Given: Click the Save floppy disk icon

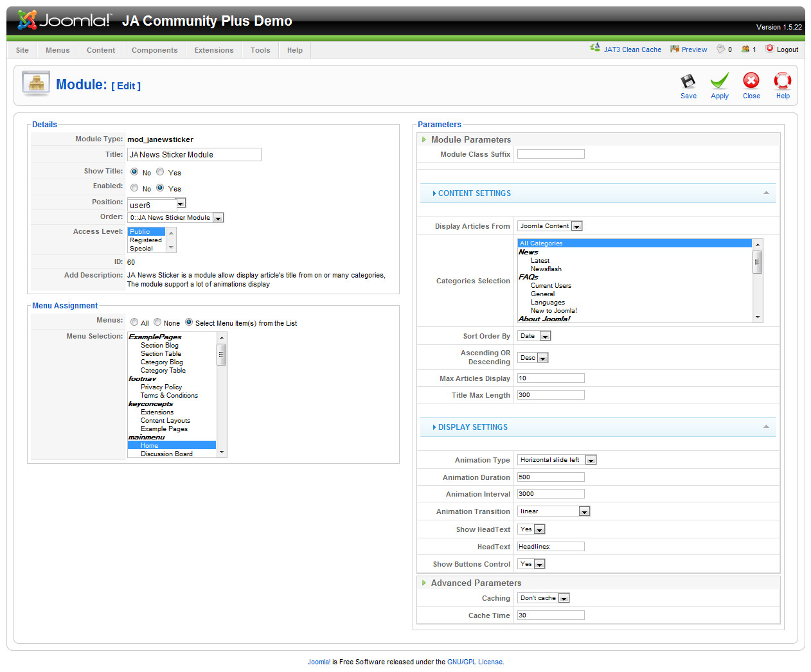Looking at the screenshot, I should click(688, 82).
